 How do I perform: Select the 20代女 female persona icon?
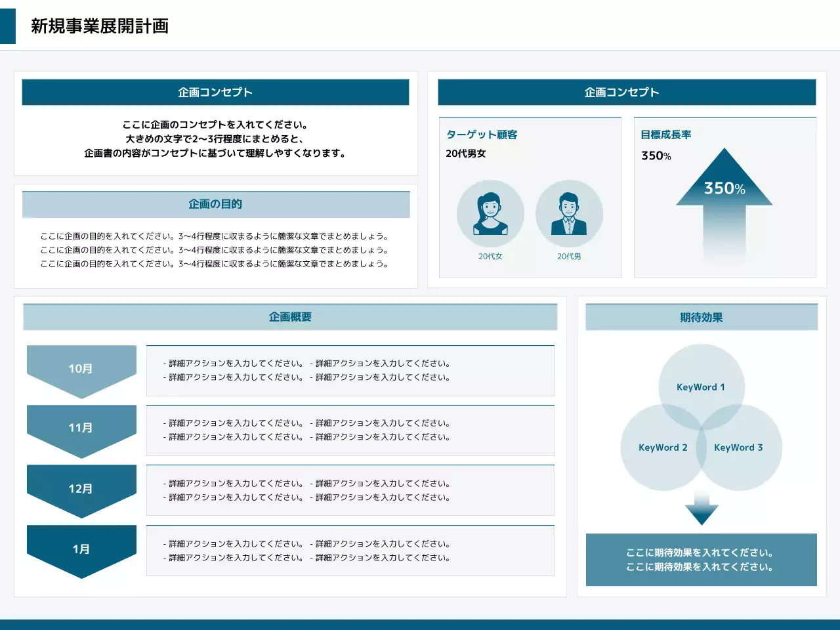[x=490, y=213]
